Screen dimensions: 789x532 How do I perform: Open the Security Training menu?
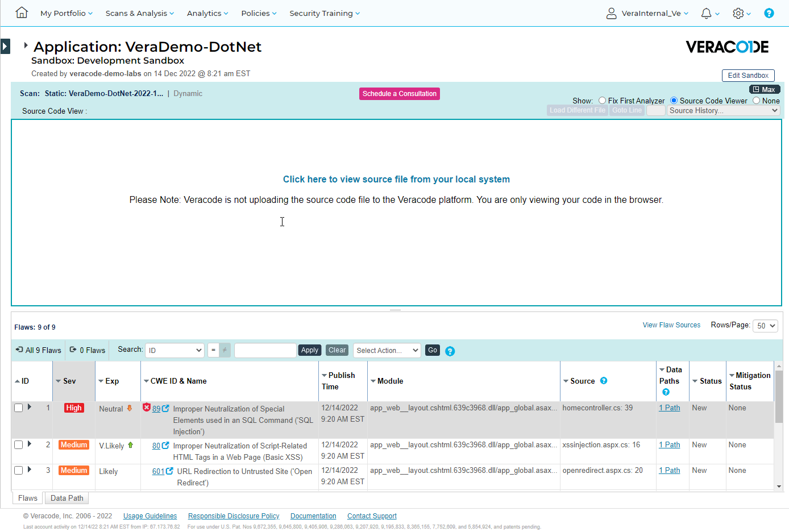pos(325,13)
